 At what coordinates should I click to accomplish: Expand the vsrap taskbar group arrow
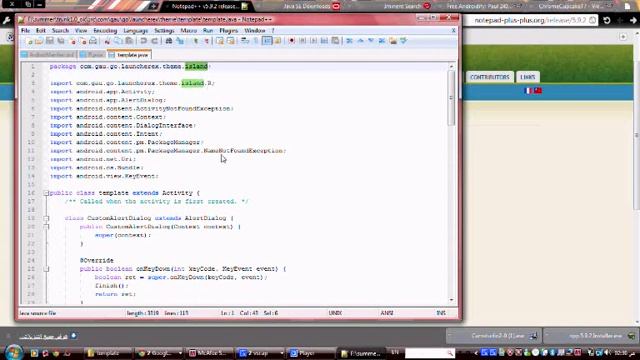coord(282,353)
